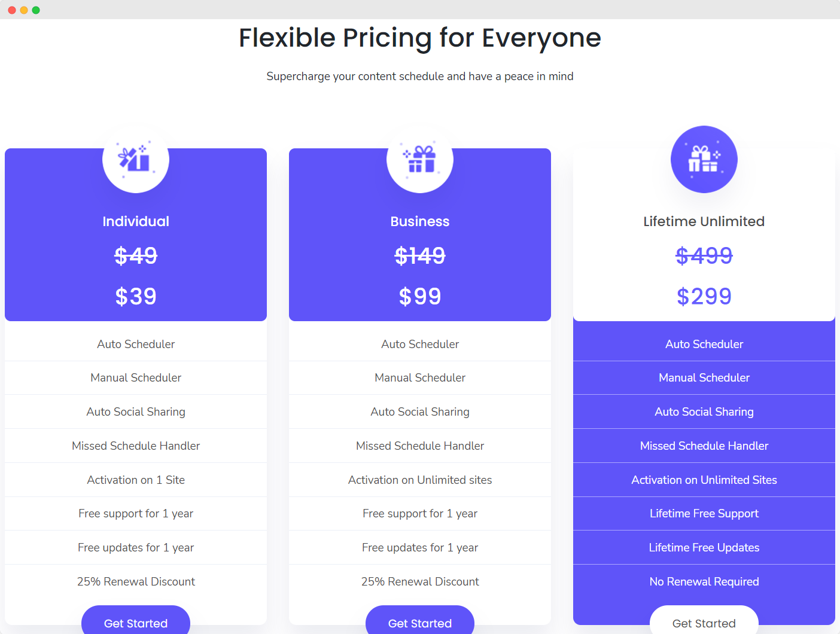Click 25% Renewal Discount under Individual plan
Viewport: 840px width, 634px height.
point(136,581)
